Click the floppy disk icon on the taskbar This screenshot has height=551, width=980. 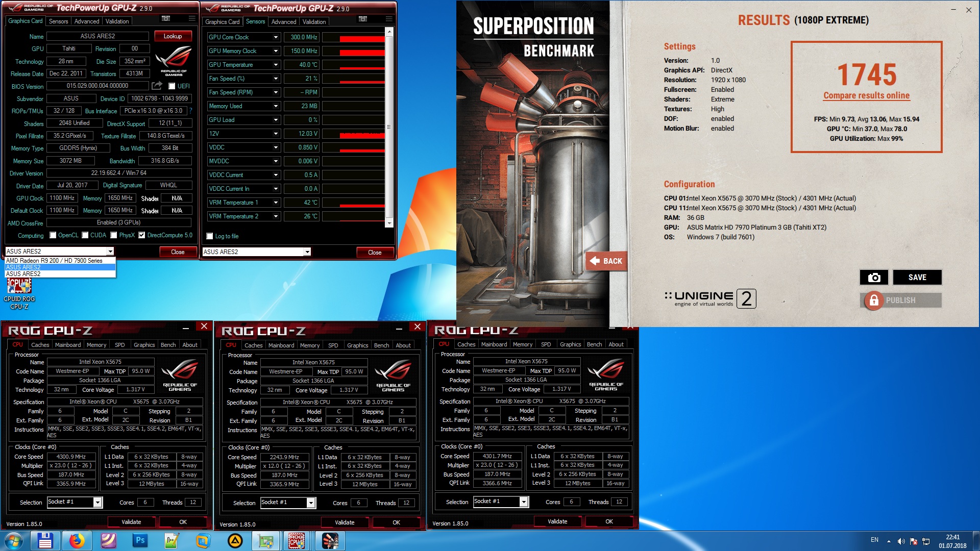[45, 541]
